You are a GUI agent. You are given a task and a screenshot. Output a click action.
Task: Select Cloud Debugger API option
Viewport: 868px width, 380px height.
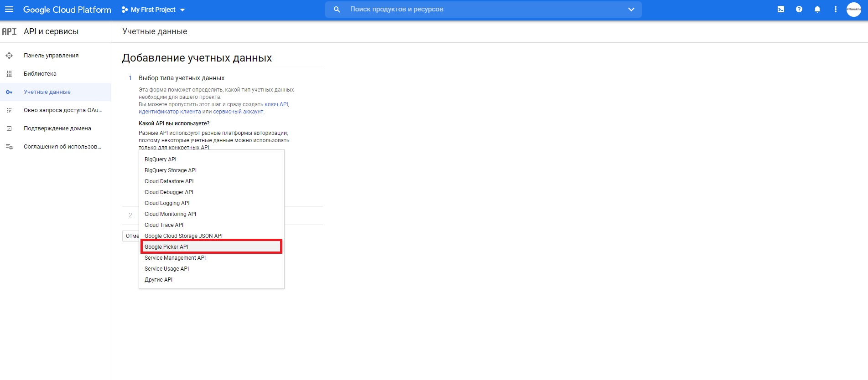click(x=212, y=192)
